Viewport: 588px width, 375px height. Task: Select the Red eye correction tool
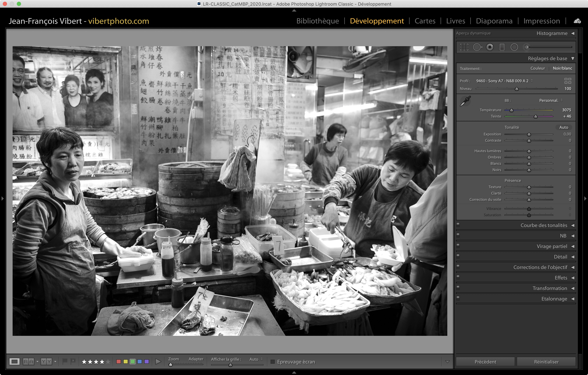[490, 47]
